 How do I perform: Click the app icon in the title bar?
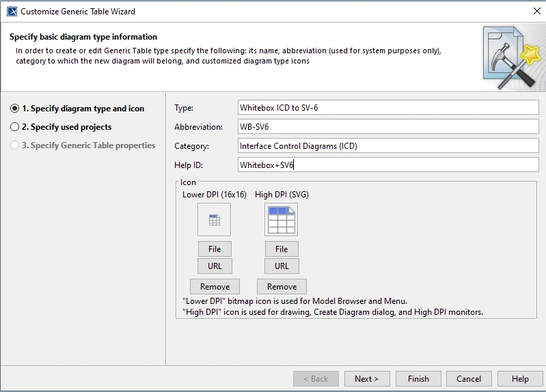[x=12, y=11]
